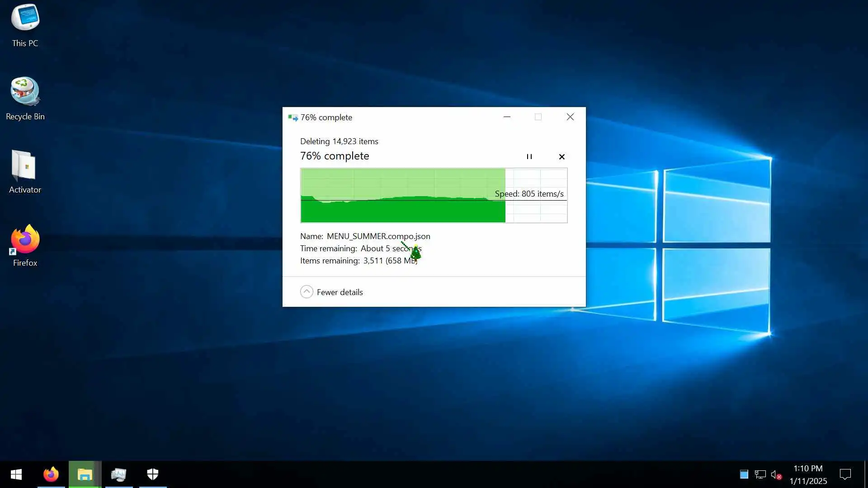Select the Activator desktop icon
868x488 pixels.
tap(25, 172)
